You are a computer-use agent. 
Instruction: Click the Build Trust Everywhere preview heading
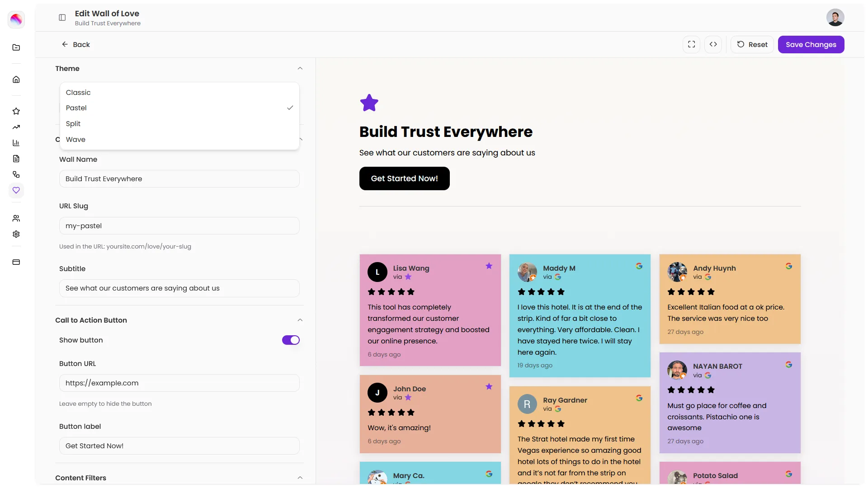[446, 132]
